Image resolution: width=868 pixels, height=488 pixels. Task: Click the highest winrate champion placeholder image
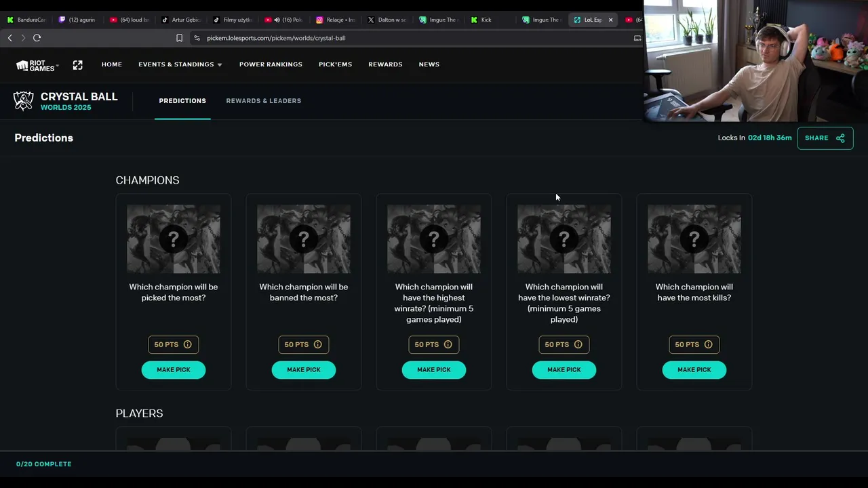pyautogui.click(x=434, y=239)
